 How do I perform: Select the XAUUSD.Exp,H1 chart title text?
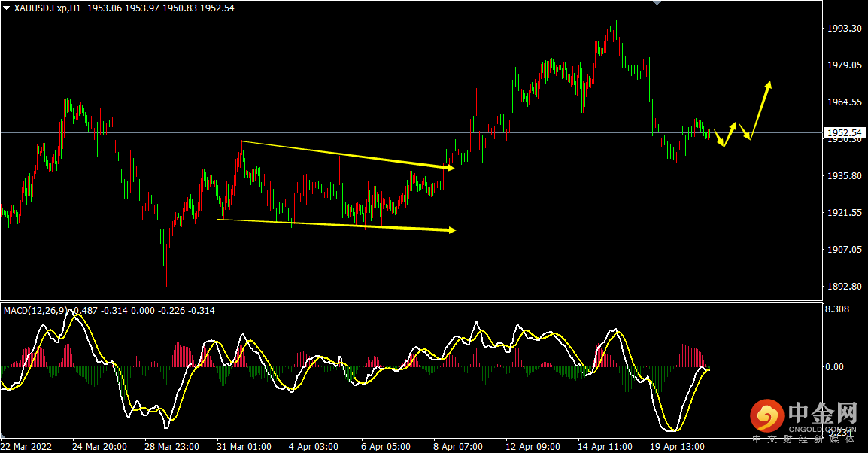click(x=47, y=8)
